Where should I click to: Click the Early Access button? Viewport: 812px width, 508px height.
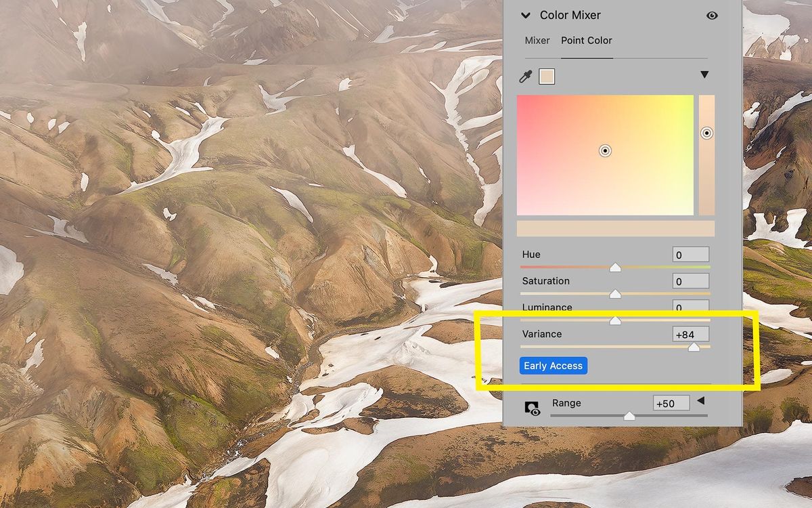tap(554, 365)
